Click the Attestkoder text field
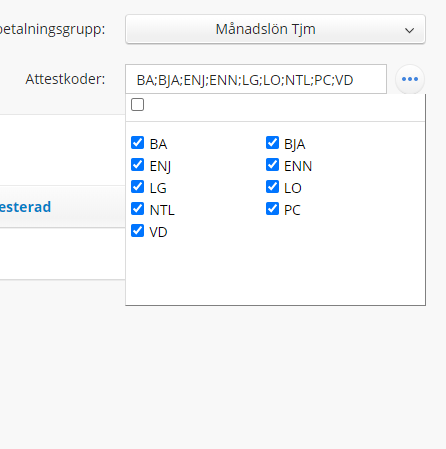 click(x=256, y=79)
